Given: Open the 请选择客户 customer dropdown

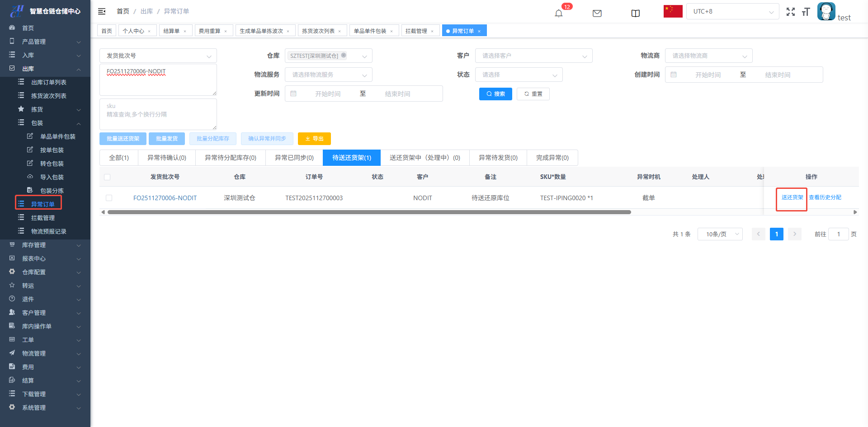Looking at the screenshot, I should (x=533, y=56).
